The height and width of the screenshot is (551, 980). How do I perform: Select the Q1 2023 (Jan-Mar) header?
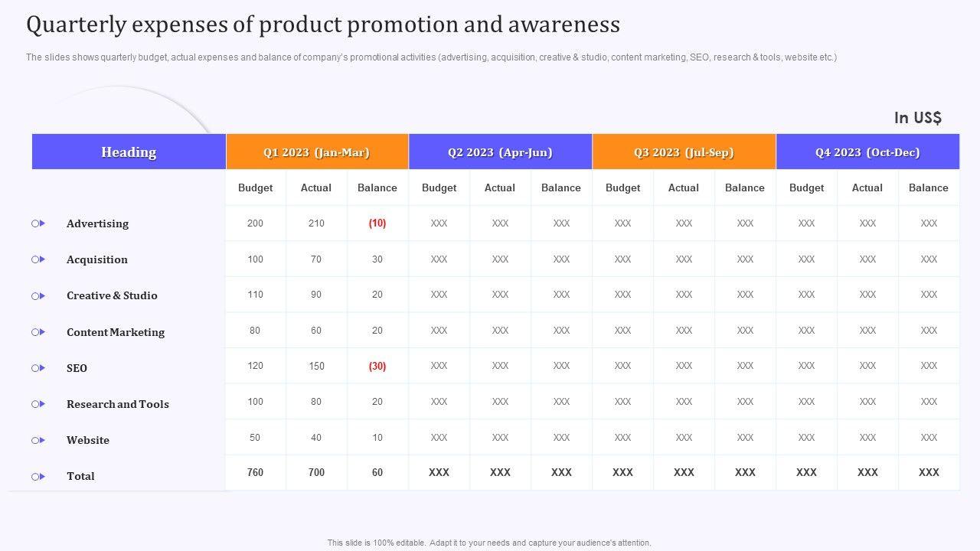317,152
